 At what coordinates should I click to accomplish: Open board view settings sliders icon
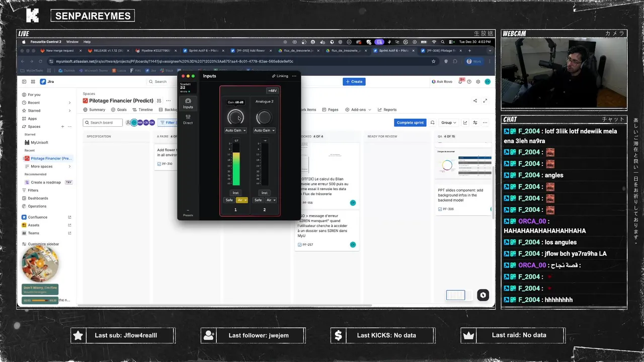click(x=475, y=123)
